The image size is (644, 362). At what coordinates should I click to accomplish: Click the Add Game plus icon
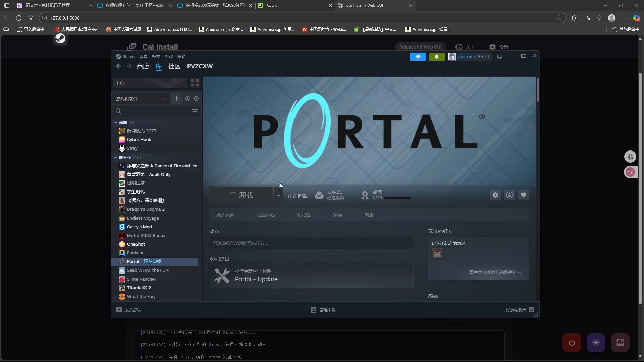(119, 310)
